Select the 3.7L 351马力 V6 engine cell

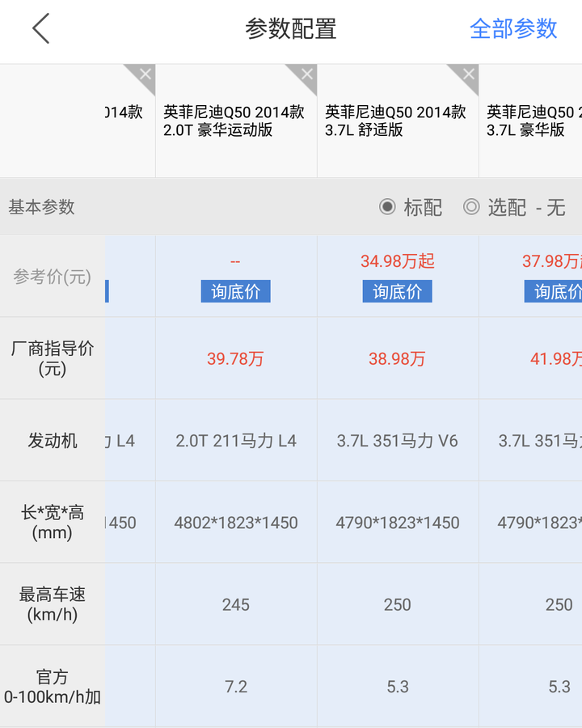[x=397, y=441]
